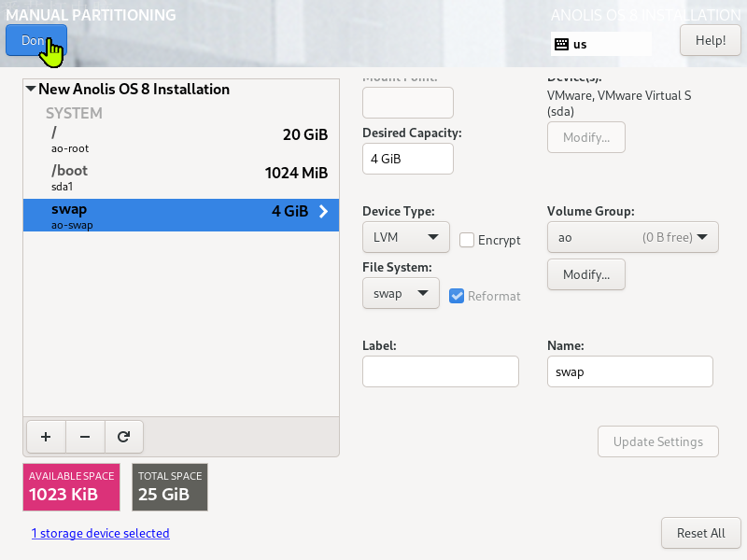The image size is (747, 560).
Task: Click the 1024 MiB size value
Action: click(x=296, y=173)
